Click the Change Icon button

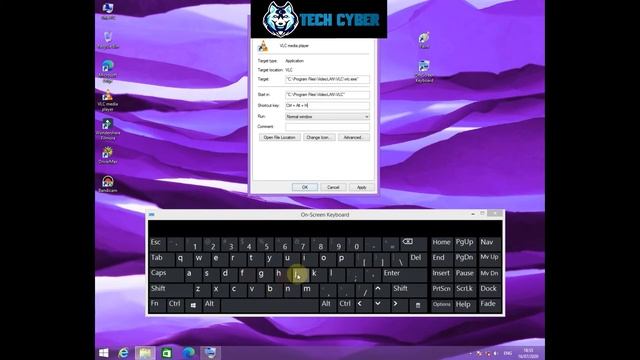(319, 138)
